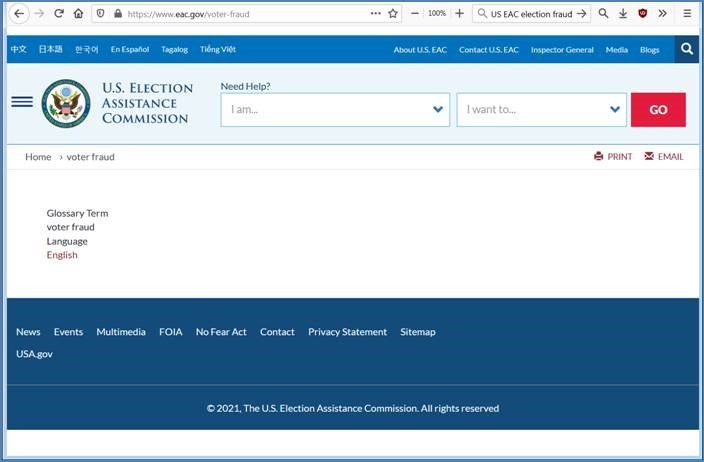Open the hamburger navigation menu beside the EAC seal
Image resolution: width=704 pixels, height=462 pixels.
click(x=21, y=103)
